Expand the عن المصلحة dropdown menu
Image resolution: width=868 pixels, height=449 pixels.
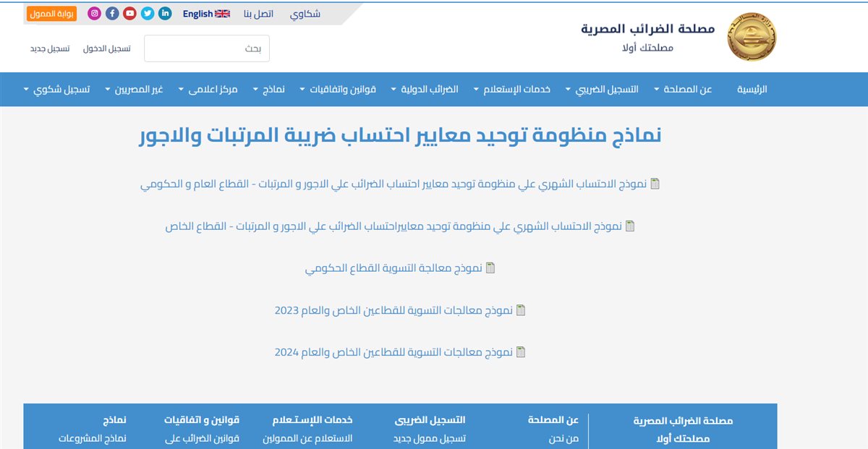[684, 90]
